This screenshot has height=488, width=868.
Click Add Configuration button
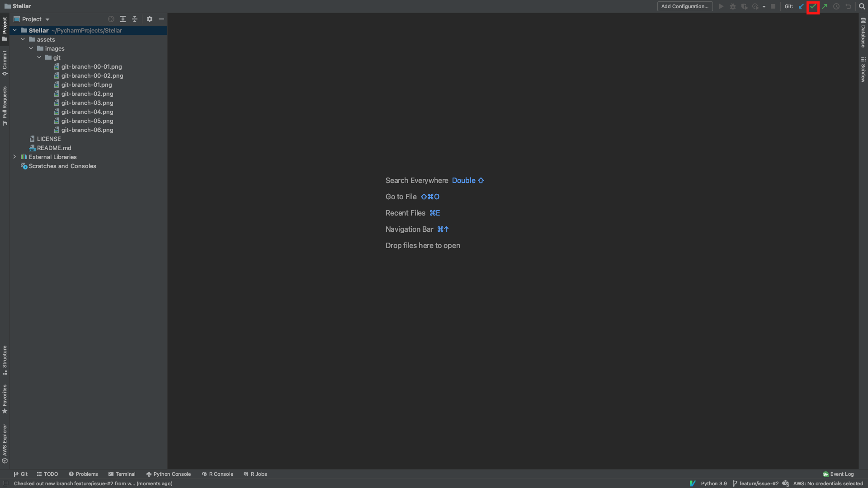click(684, 6)
